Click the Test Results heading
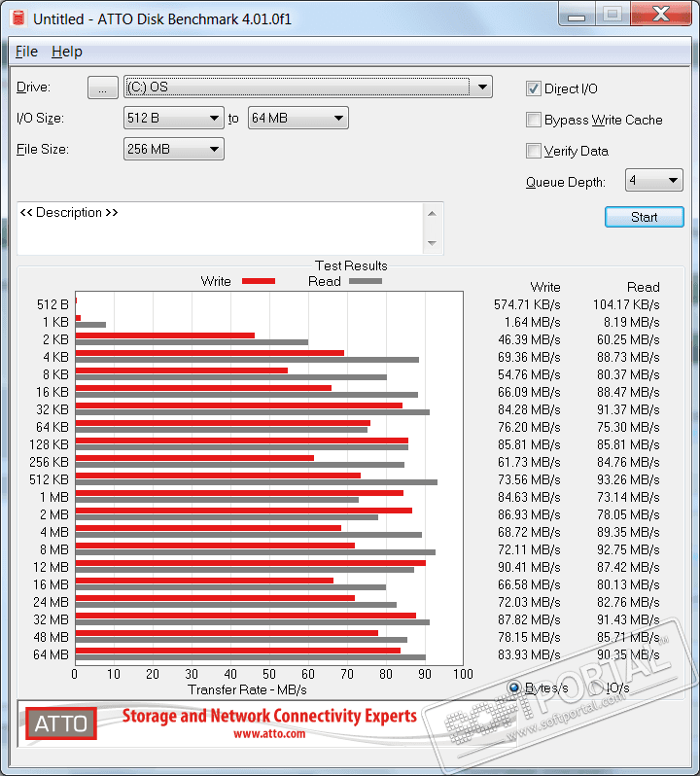700x776 pixels. click(x=351, y=265)
